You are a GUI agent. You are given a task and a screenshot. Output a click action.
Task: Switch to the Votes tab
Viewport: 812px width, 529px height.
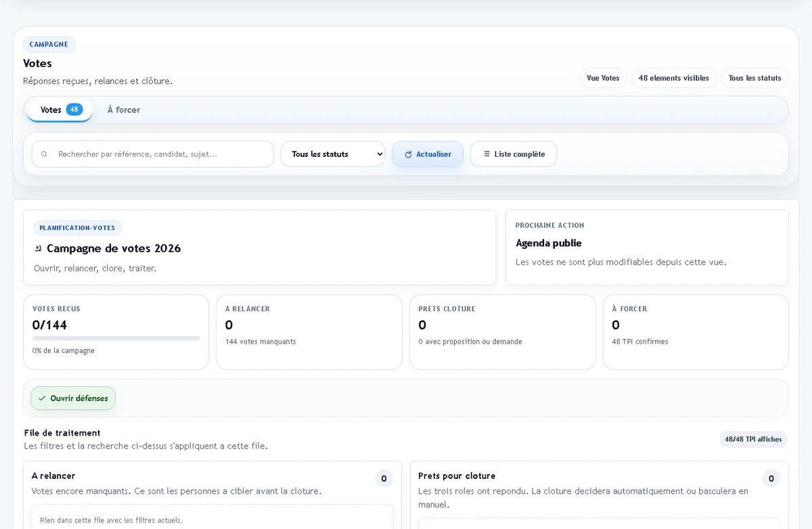[60, 110]
